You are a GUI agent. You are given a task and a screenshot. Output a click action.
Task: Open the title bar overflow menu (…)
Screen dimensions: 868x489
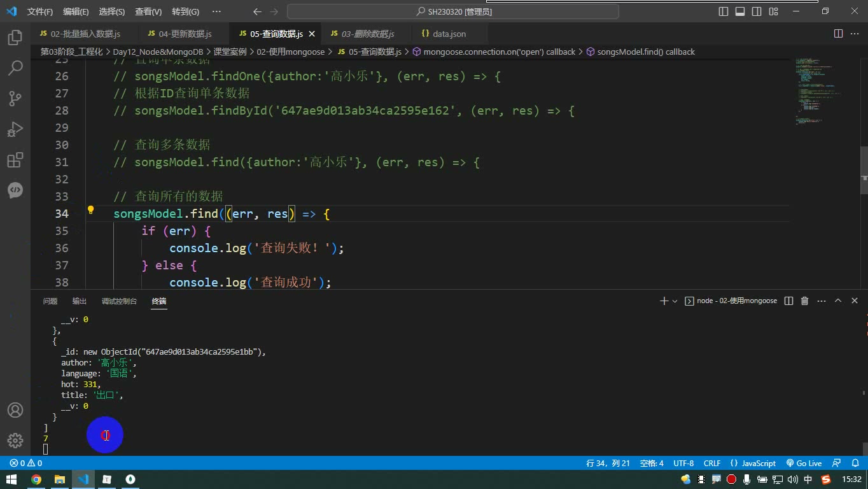click(x=216, y=11)
